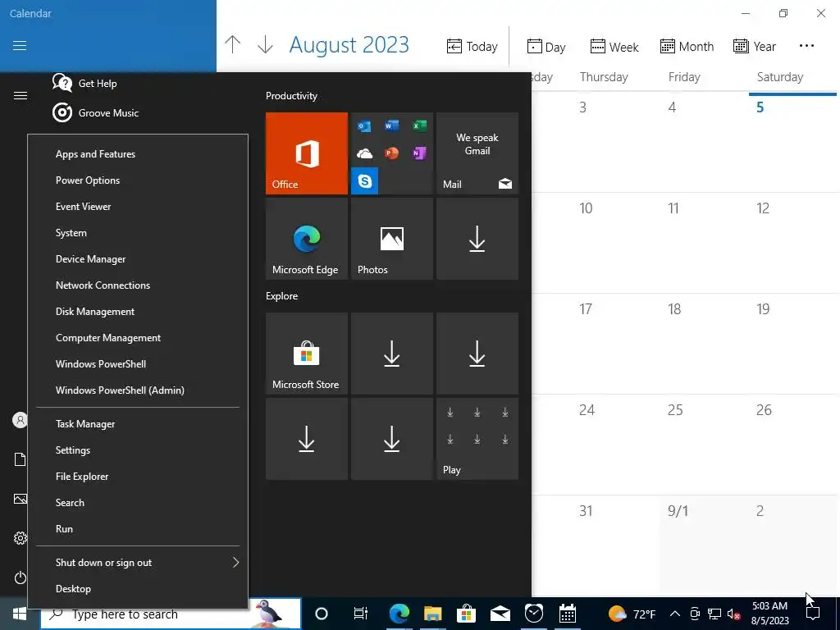Open Clock app on taskbar
Screen dimensions: 840x630
(534, 614)
